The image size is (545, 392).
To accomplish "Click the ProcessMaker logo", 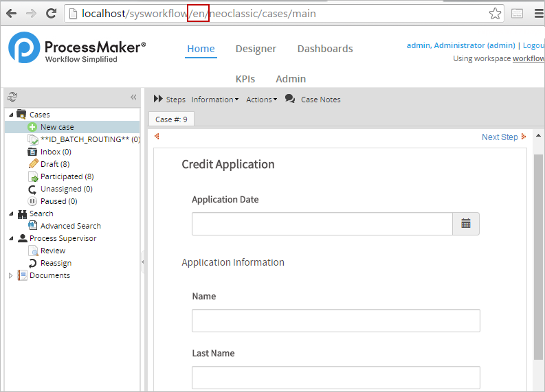I will pyautogui.click(x=25, y=48).
